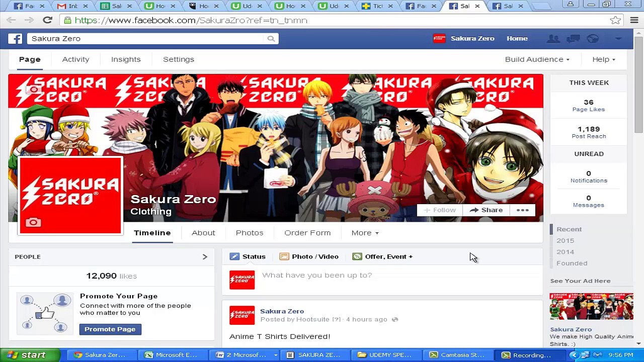Open the See Your Ad Here thumbnail

pos(592,306)
